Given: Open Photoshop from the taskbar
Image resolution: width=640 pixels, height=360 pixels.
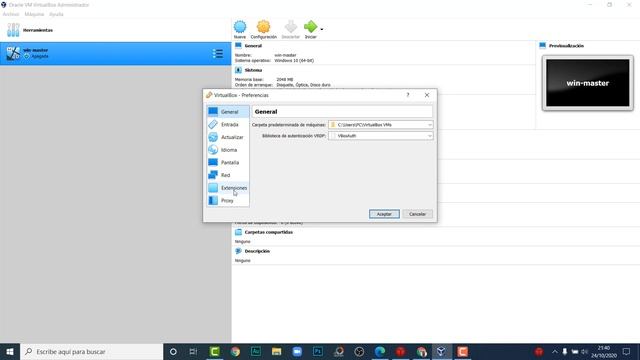Looking at the screenshot, I should coord(318,351).
